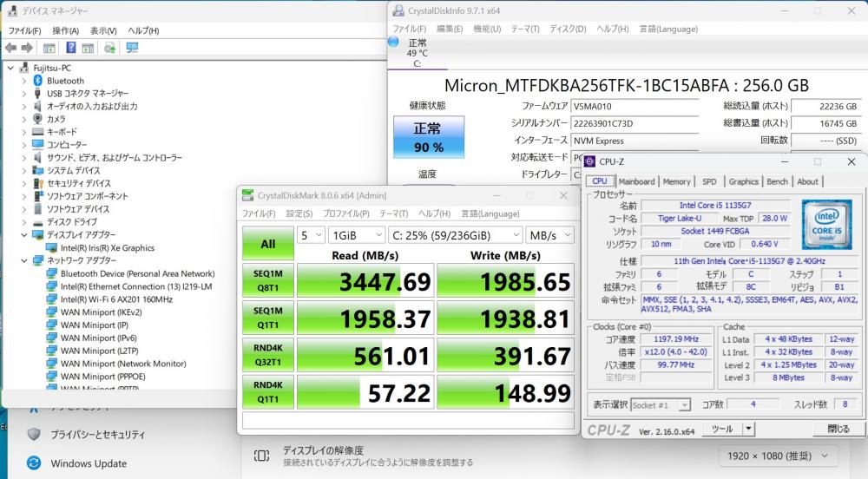The height and width of the screenshot is (479, 868).
Task: Click the serial number field 22263901C73D
Action: point(635,124)
